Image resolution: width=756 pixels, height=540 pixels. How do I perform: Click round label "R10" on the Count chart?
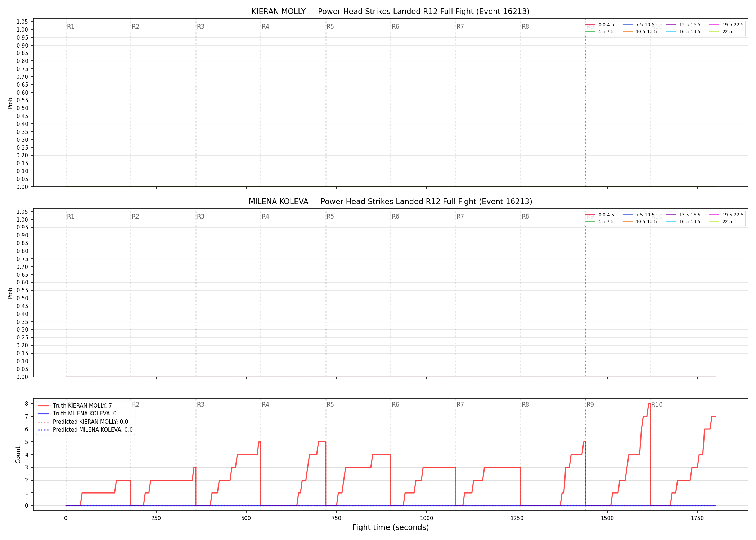click(x=657, y=405)
